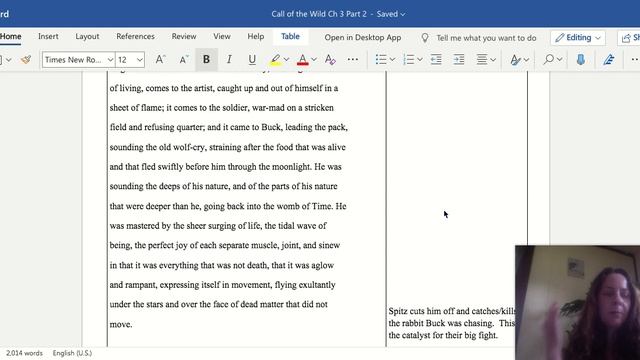Open the Help tab

point(256,36)
